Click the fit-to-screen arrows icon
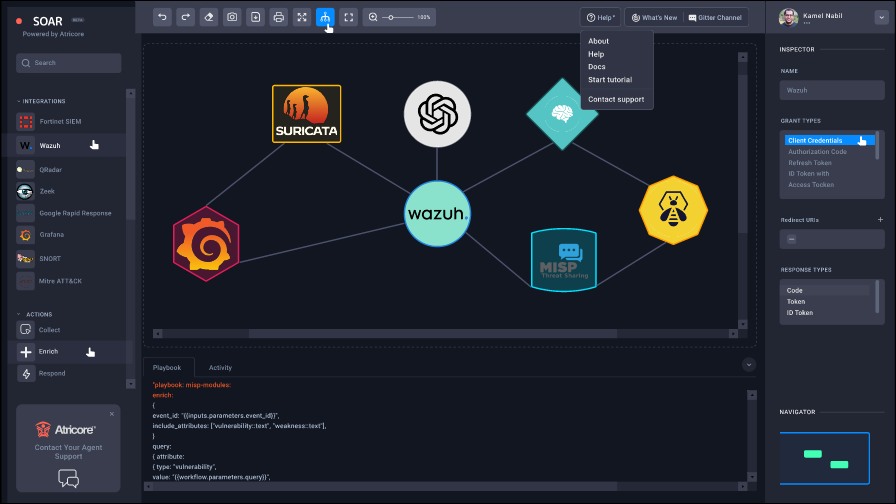Viewport: 896px width, 504px height. pos(302,17)
